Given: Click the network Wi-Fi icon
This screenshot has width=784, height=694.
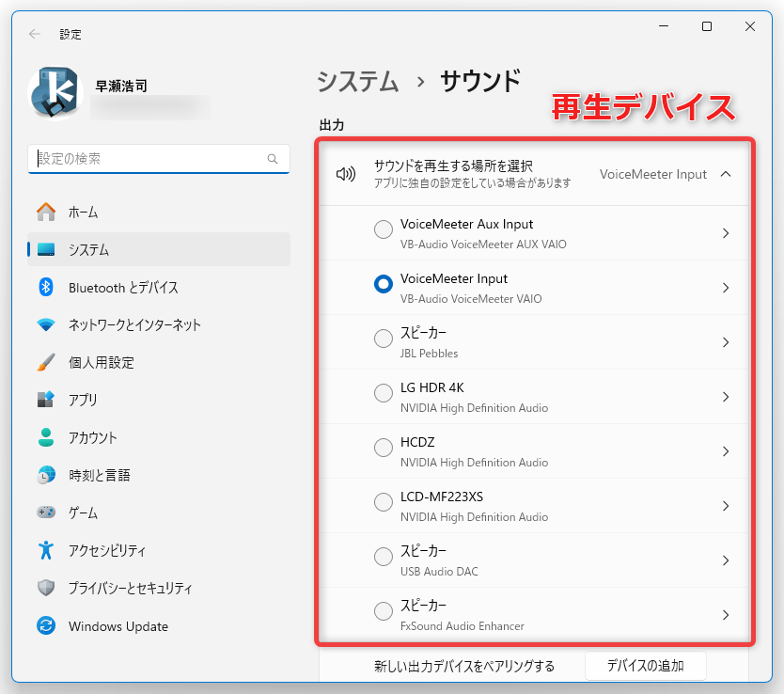Looking at the screenshot, I should tap(46, 325).
